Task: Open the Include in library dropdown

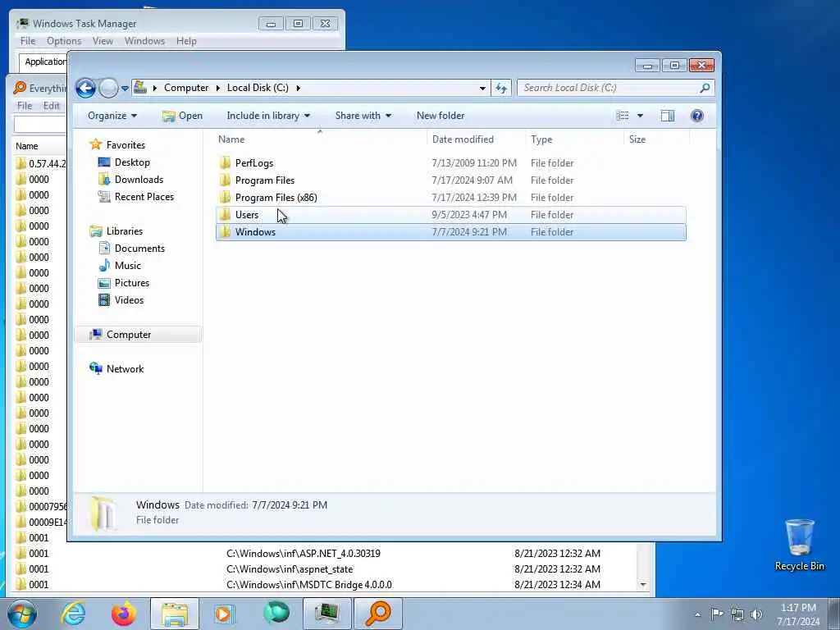Action: (x=268, y=116)
